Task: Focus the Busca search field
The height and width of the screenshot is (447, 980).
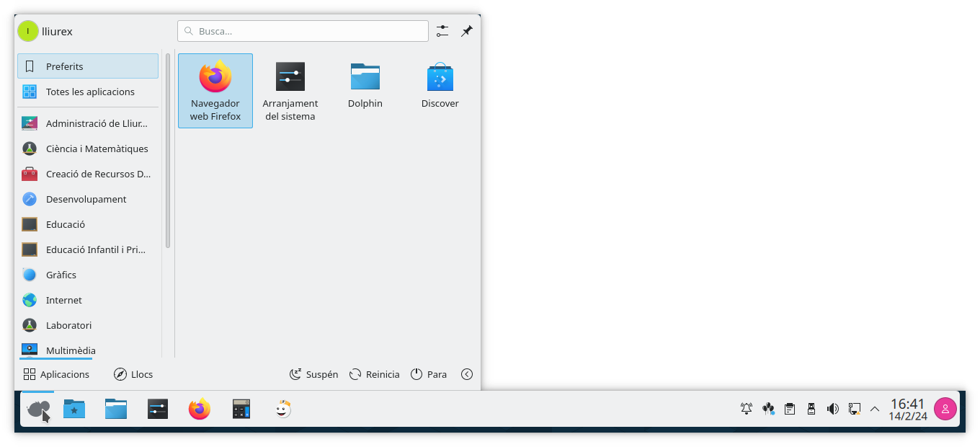Action: [x=303, y=31]
